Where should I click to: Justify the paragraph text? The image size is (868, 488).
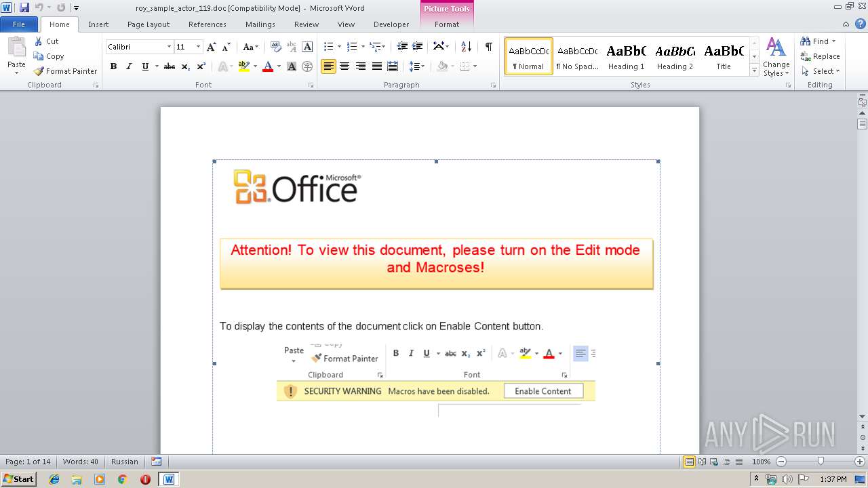[x=376, y=66]
